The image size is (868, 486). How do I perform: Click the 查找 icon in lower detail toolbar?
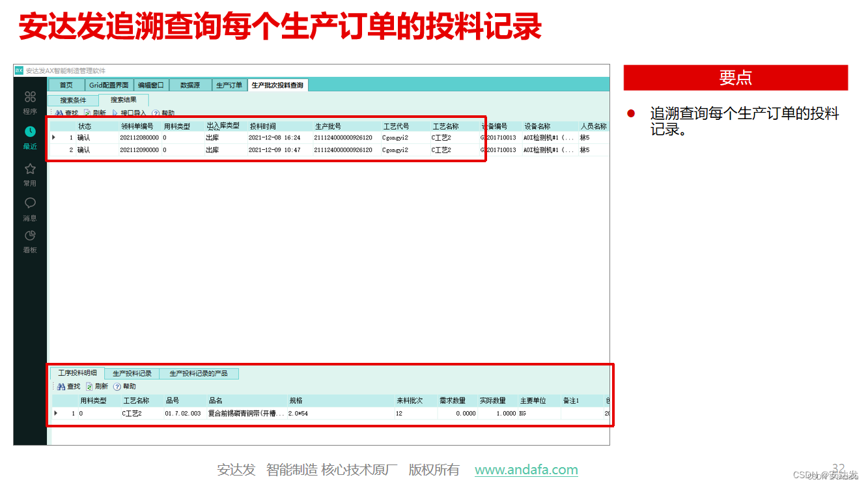point(61,386)
